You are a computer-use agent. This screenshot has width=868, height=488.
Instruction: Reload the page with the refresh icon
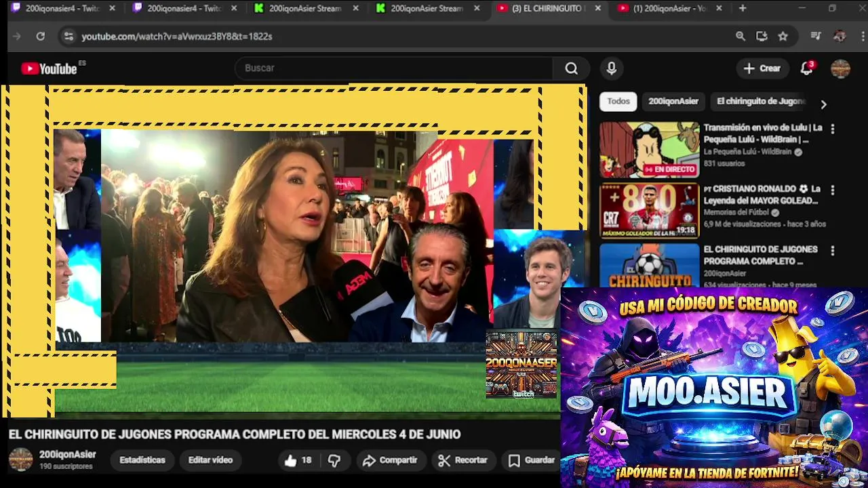40,37
